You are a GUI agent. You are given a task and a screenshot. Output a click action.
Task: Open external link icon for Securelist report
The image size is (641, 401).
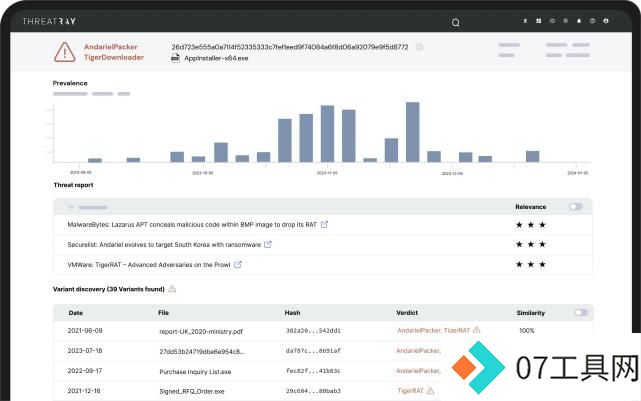click(x=268, y=244)
